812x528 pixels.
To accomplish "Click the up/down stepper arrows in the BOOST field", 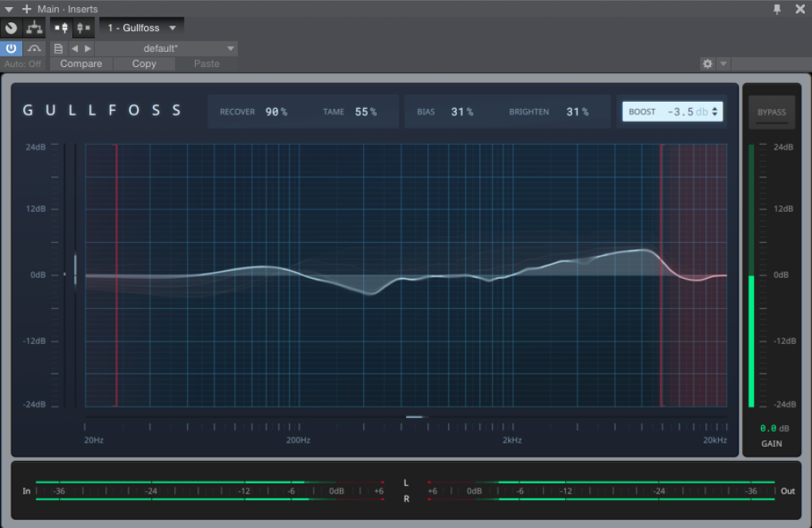I will pyautogui.click(x=715, y=112).
